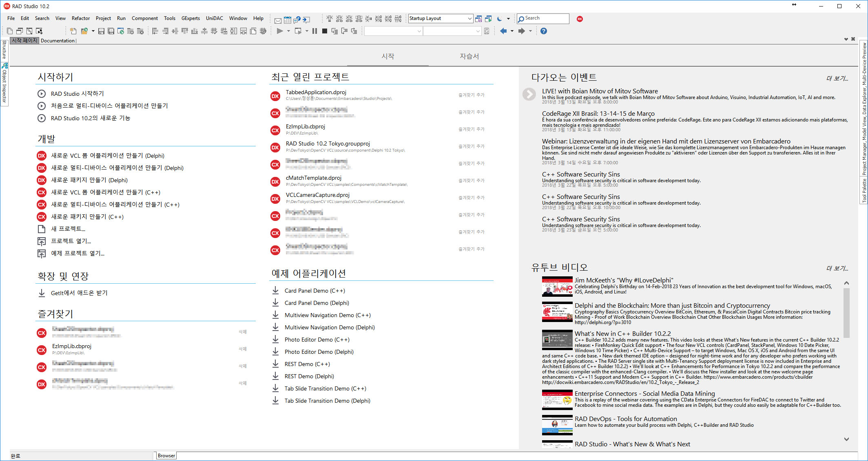The width and height of the screenshot is (868, 461).
Task: Open Card Panel Demo (C++) sample
Action: [315, 291]
